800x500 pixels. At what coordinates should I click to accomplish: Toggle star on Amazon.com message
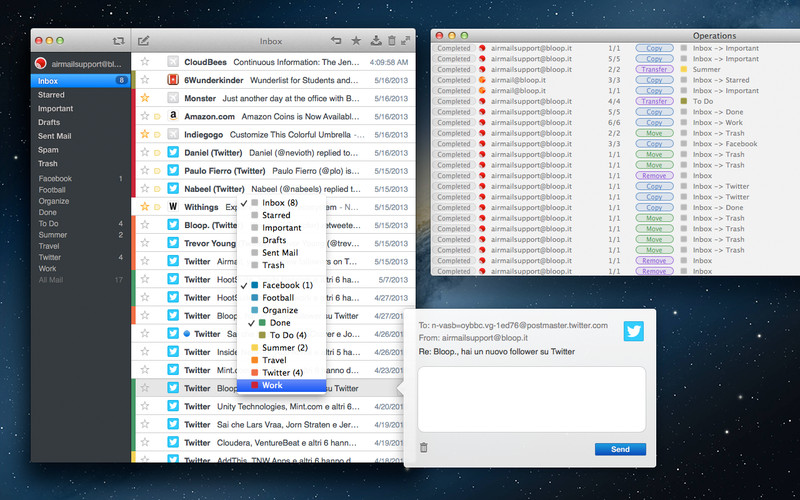coord(145,116)
